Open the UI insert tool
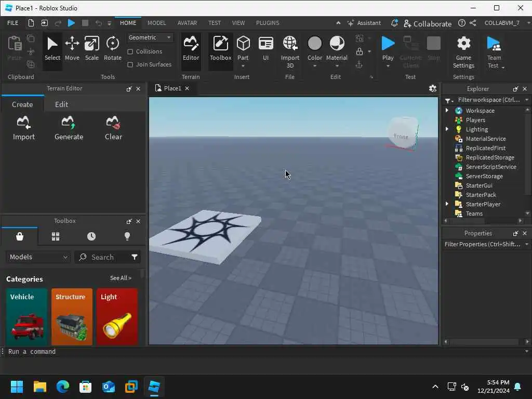 point(265,49)
